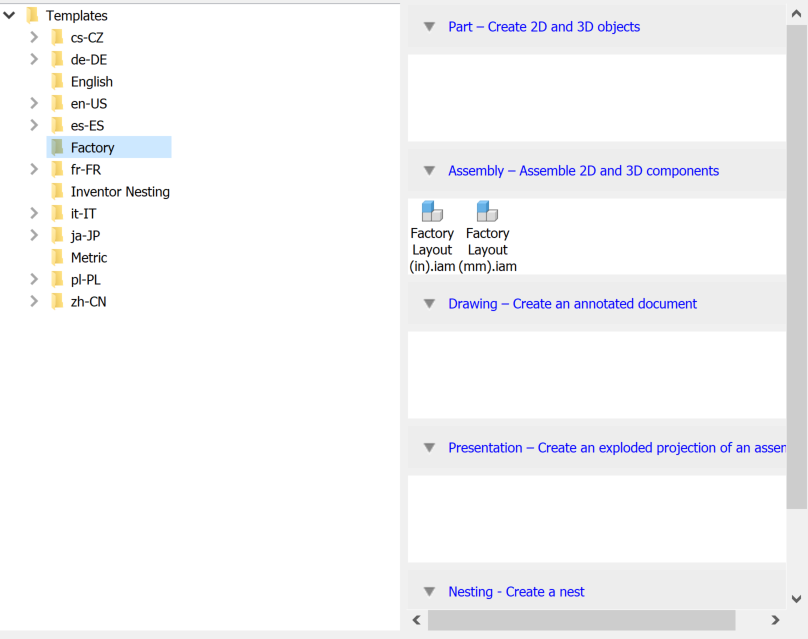Collapse the Templates root tree node
Screen dimensions: 808x639
tap(9, 16)
